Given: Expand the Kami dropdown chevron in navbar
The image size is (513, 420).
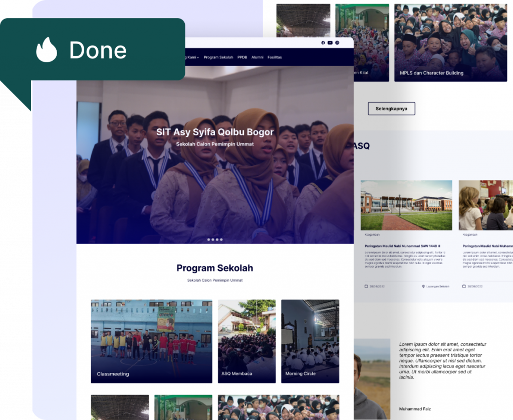Looking at the screenshot, I should pos(197,58).
